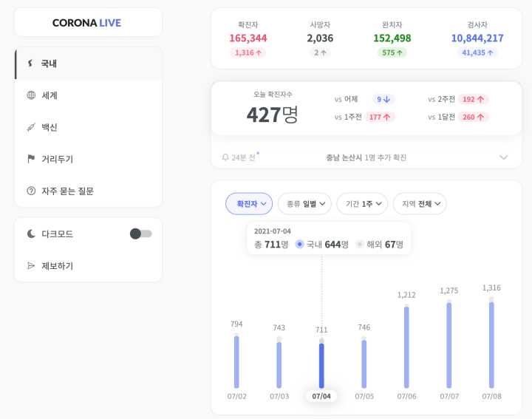Screen dimensions: 532x419
Task: Click the 2,036 deaths total
Action: 320,38
